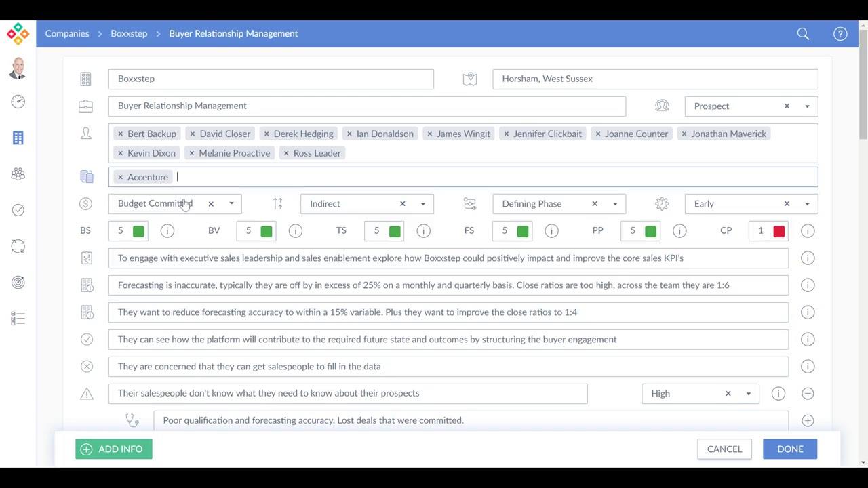868x488 pixels.
Task: Click the target goals icon in sidebar
Action: point(18,283)
